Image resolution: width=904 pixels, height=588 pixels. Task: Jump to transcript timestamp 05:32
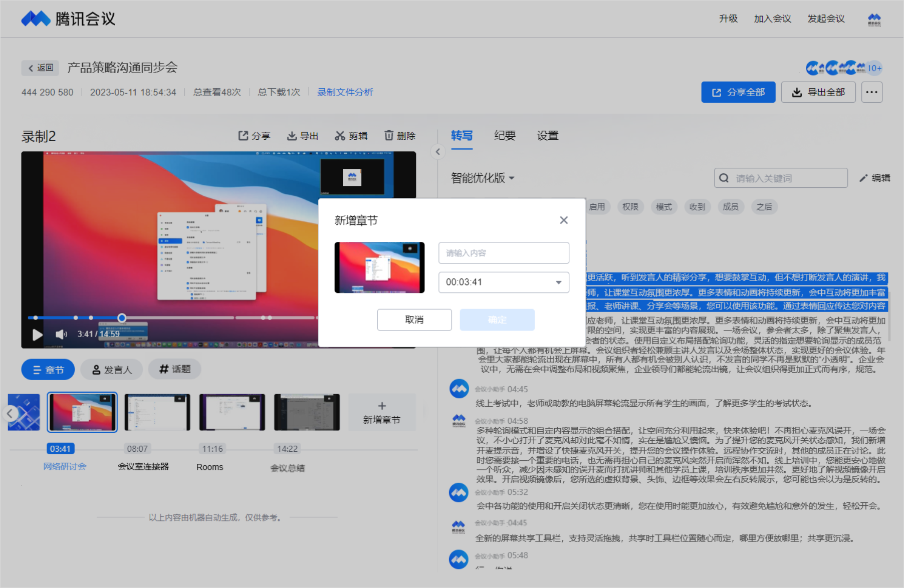point(518,492)
